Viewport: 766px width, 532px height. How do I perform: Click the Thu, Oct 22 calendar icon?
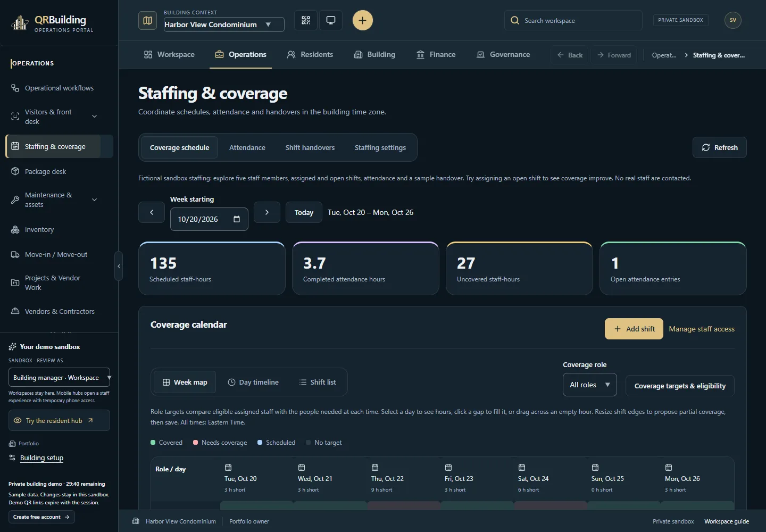click(x=375, y=468)
